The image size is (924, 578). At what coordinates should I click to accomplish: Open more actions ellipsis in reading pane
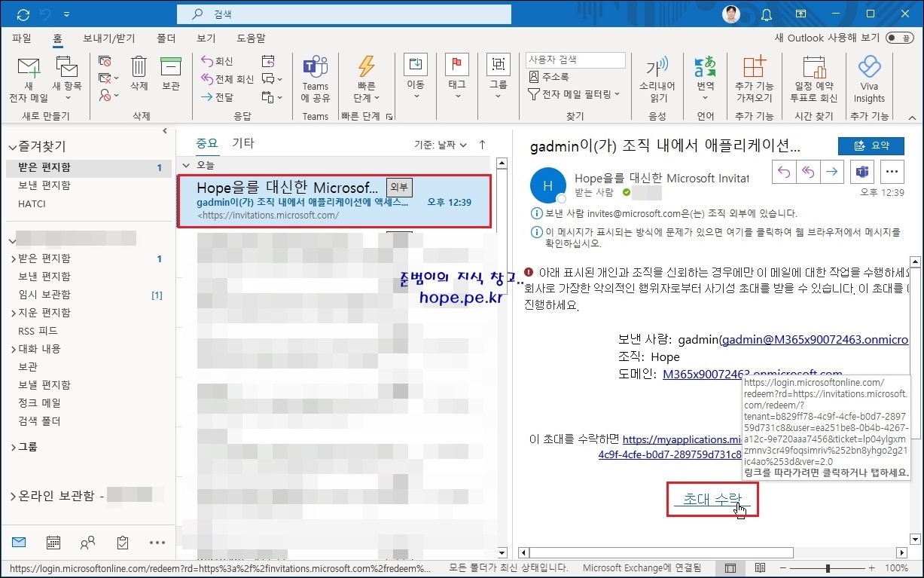(x=892, y=172)
